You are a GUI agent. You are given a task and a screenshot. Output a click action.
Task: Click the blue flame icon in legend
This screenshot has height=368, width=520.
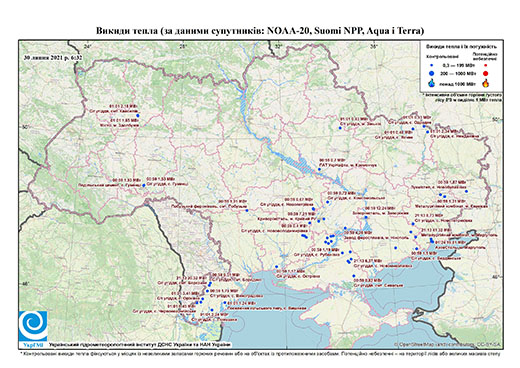(432, 83)
